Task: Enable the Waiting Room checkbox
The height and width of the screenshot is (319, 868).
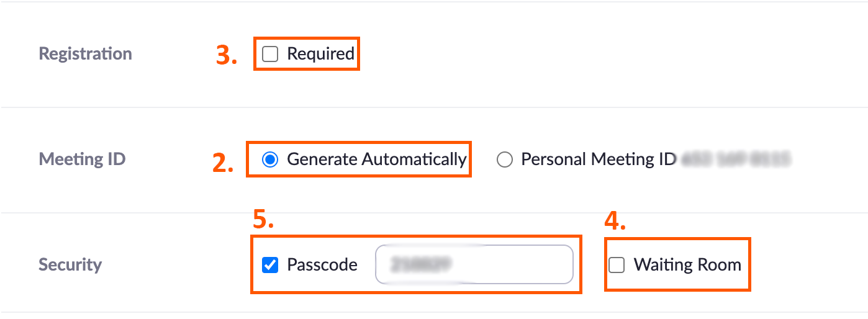Action: 617,266
